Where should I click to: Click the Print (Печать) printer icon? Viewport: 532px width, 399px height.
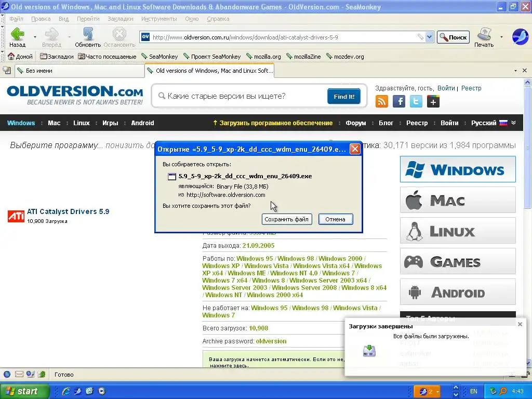pyautogui.click(x=484, y=34)
